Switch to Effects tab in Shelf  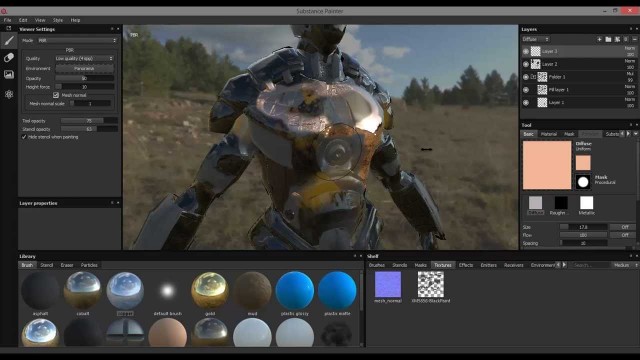pos(466,265)
